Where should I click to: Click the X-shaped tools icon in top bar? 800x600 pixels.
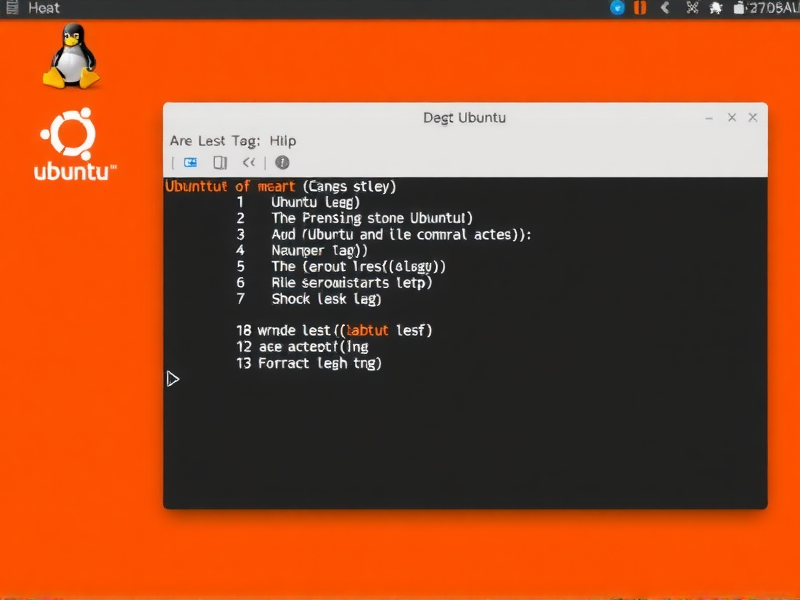(x=692, y=8)
